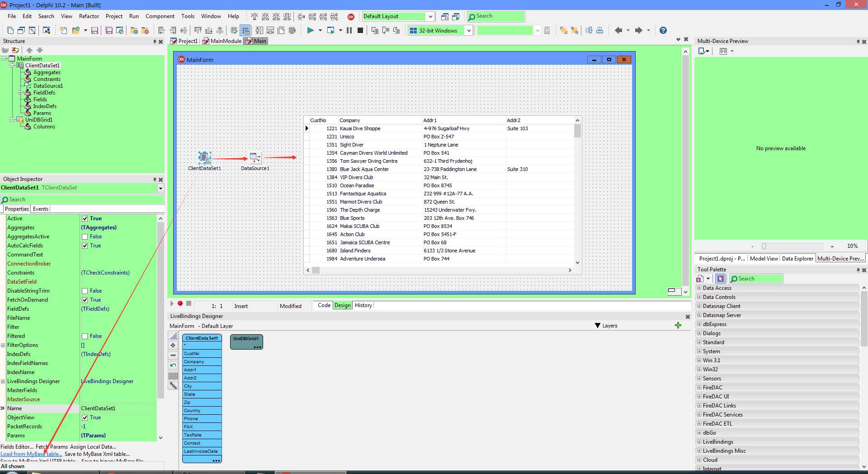Image resolution: width=868 pixels, height=474 pixels.
Task: Click the Structure panel move down arrow
Action: [40, 50]
